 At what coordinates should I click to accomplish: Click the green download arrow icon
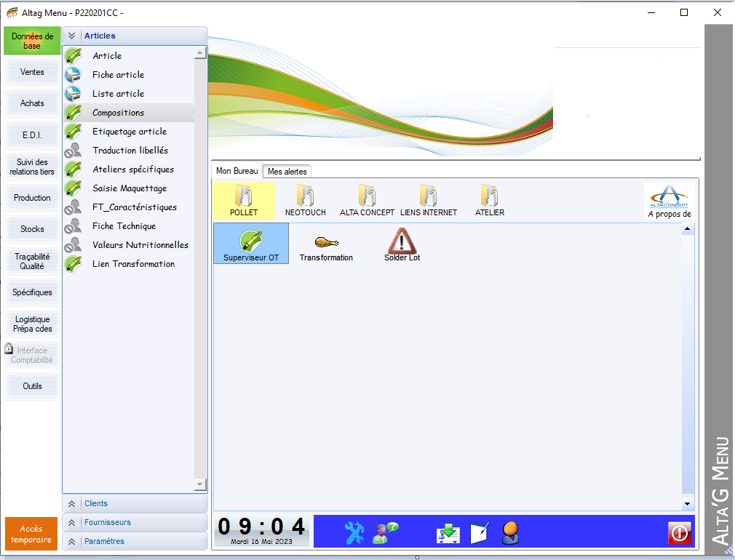(x=448, y=533)
